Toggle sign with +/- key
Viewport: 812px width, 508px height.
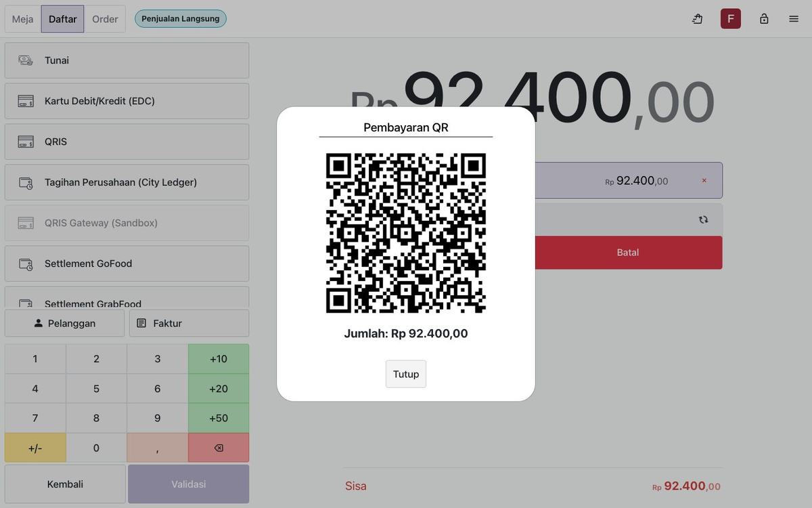coord(35,448)
